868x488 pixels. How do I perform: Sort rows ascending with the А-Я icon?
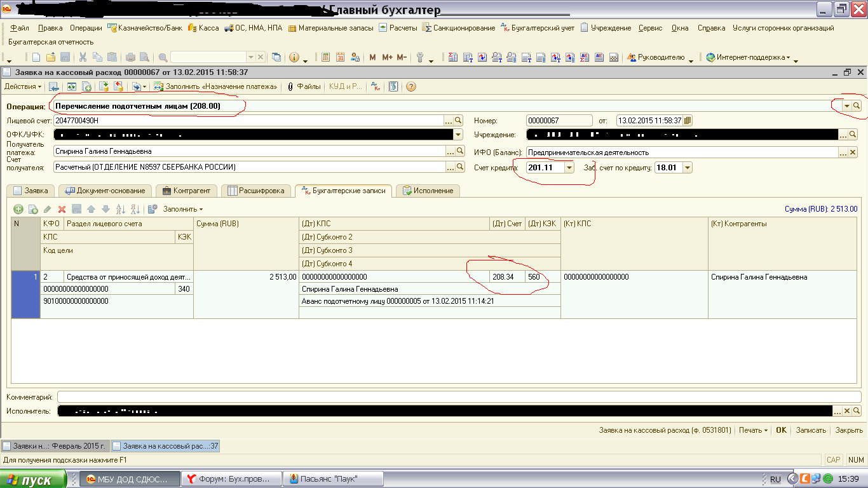click(x=119, y=209)
